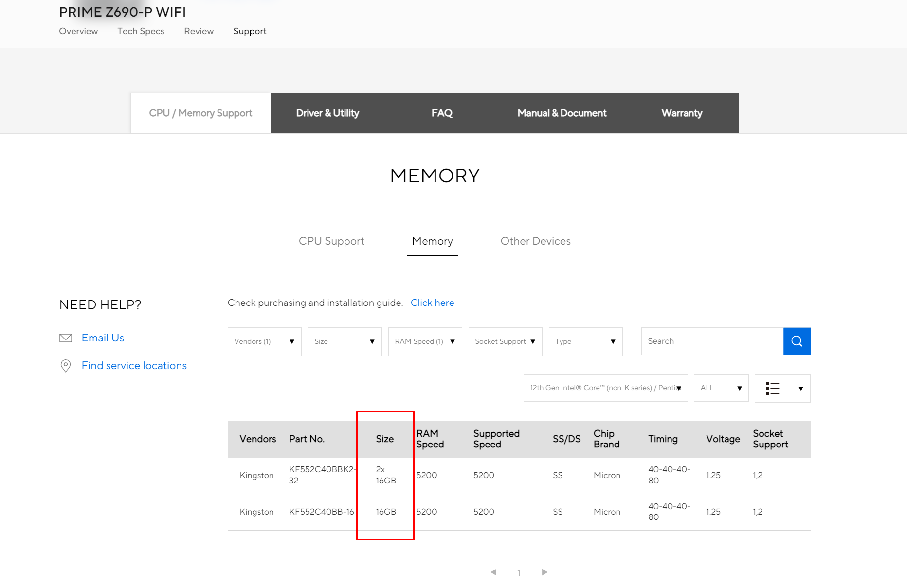Screen dimensions: 907x588
Task: Open the Review link
Action: (199, 31)
